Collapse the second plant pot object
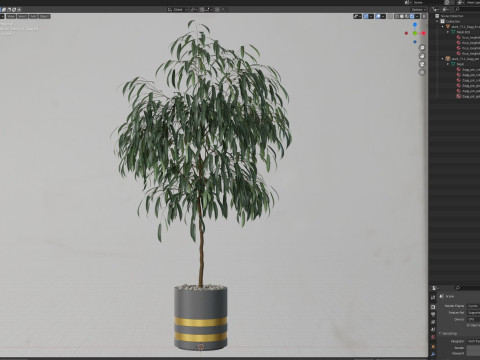 (x=442, y=59)
